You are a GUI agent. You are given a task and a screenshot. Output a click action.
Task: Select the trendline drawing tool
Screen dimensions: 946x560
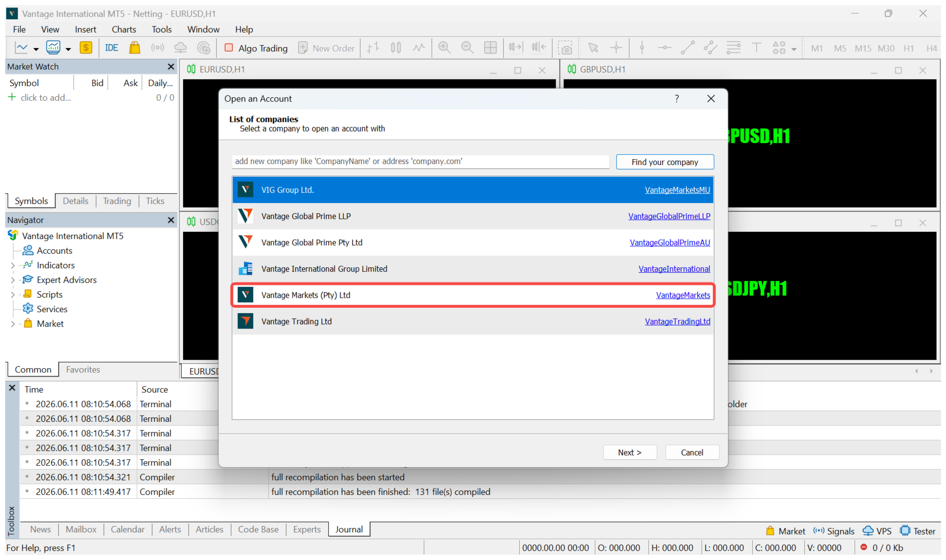click(688, 48)
